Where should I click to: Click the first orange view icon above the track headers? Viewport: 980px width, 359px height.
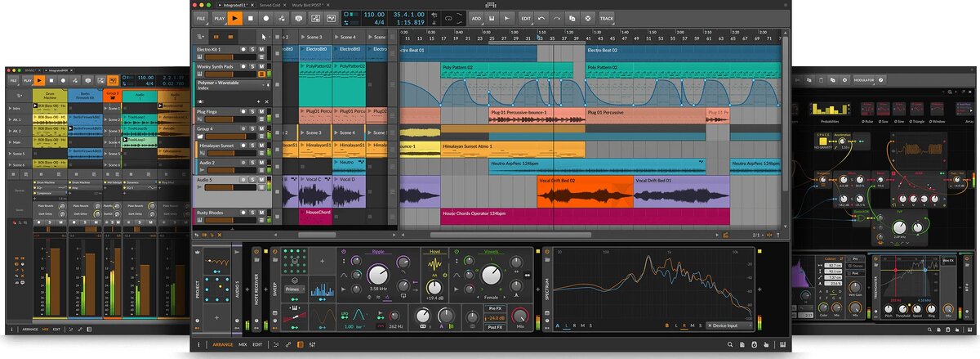click(x=216, y=37)
